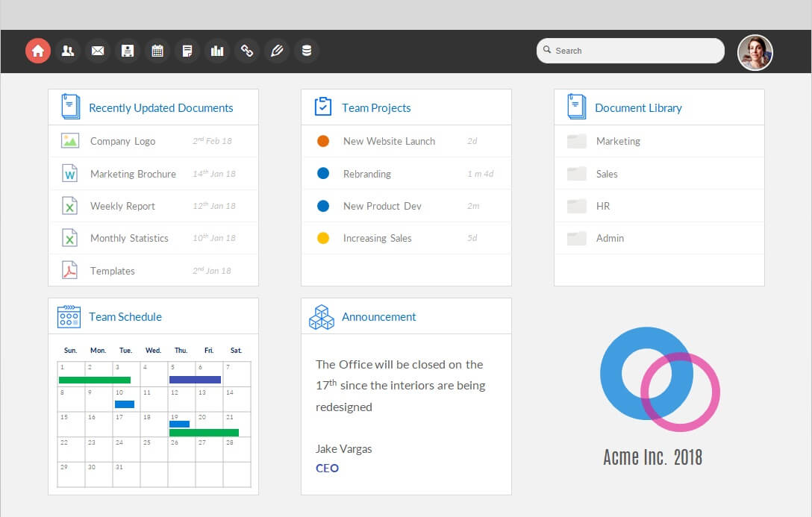Open the Calendar icon in navbar

click(x=157, y=51)
